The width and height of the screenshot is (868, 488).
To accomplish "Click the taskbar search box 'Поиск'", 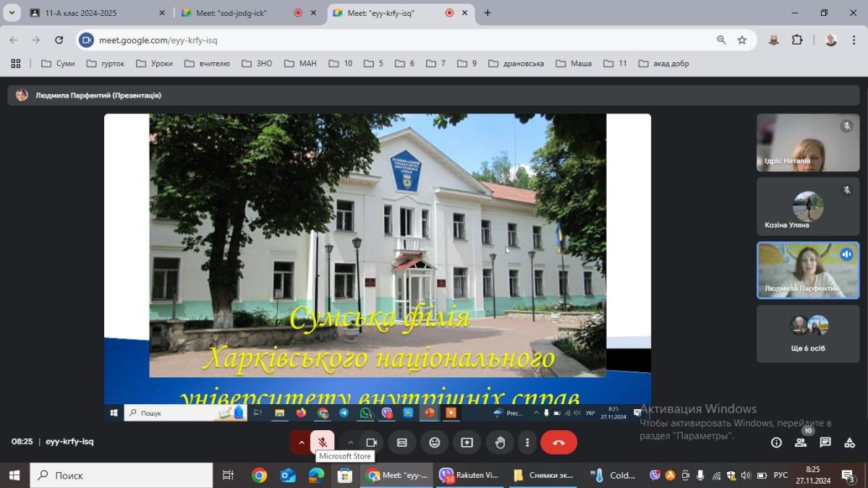I will (x=122, y=475).
